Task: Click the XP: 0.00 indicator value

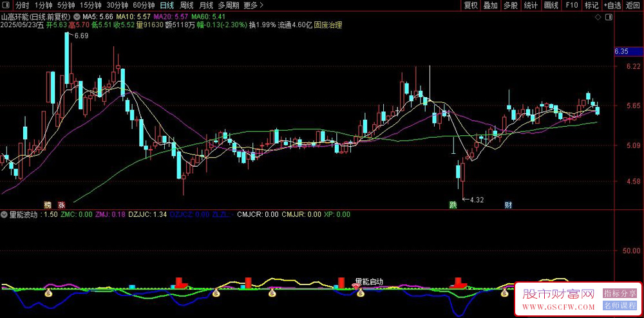Action: click(x=337, y=214)
